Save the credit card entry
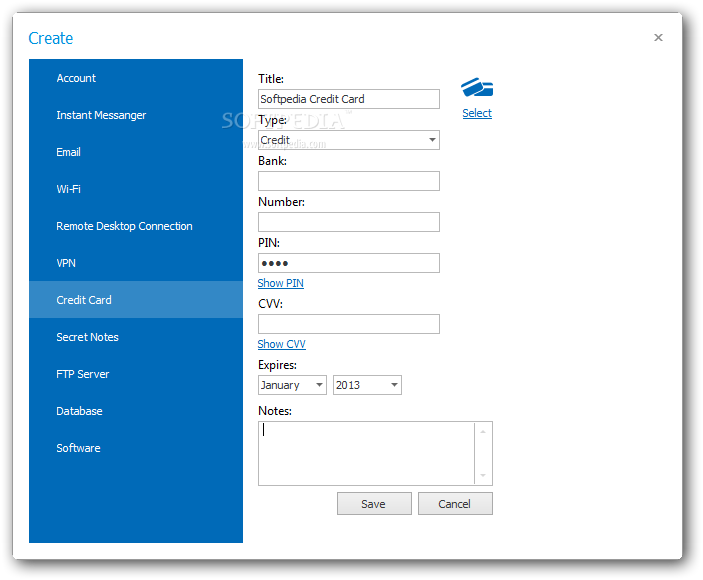The width and height of the screenshot is (703, 580). coord(374,504)
